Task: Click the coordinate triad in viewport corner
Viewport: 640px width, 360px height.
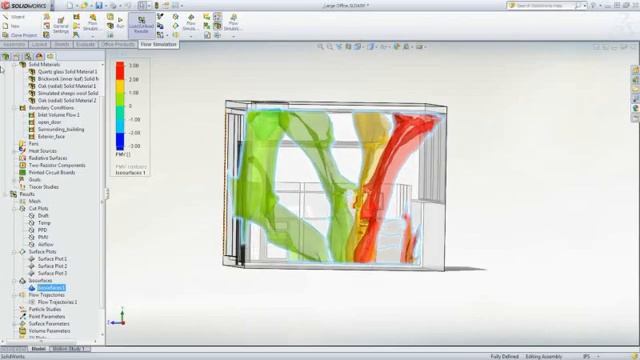Action: coord(118,317)
